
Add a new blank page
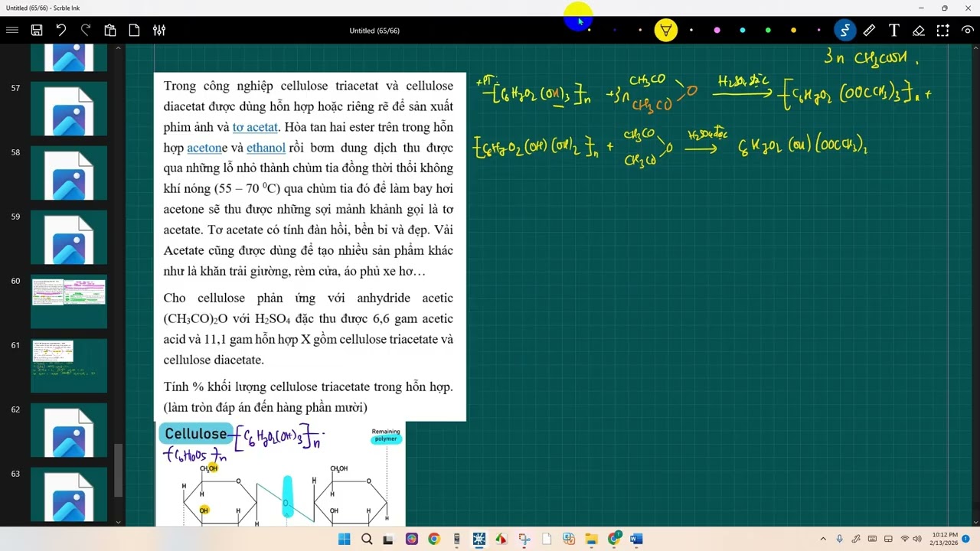135,31
